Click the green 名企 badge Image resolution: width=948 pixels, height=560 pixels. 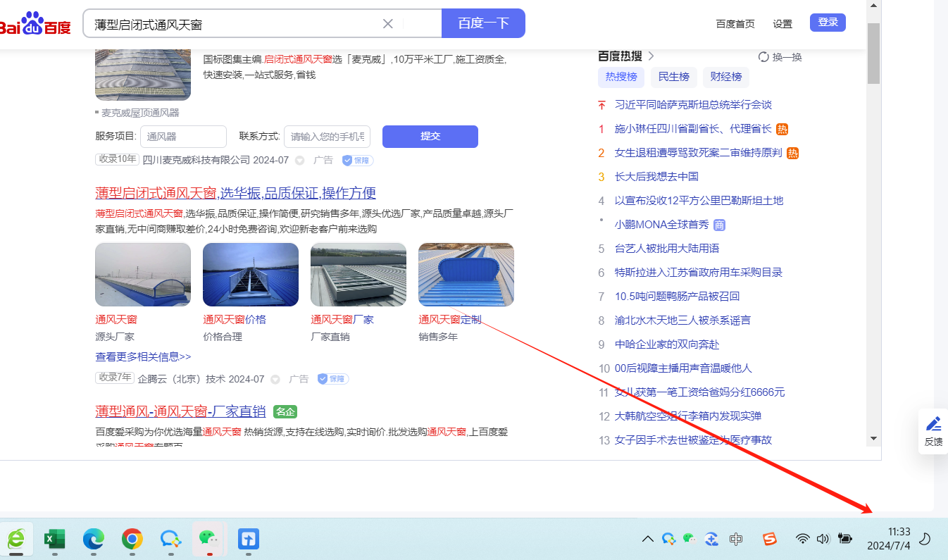(x=285, y=411)
